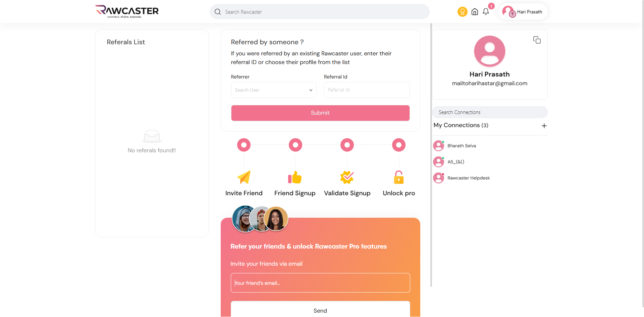Open the Referrer Search User dropdown
This screenshot has height=317, width=644.
(x=273, y=90)
